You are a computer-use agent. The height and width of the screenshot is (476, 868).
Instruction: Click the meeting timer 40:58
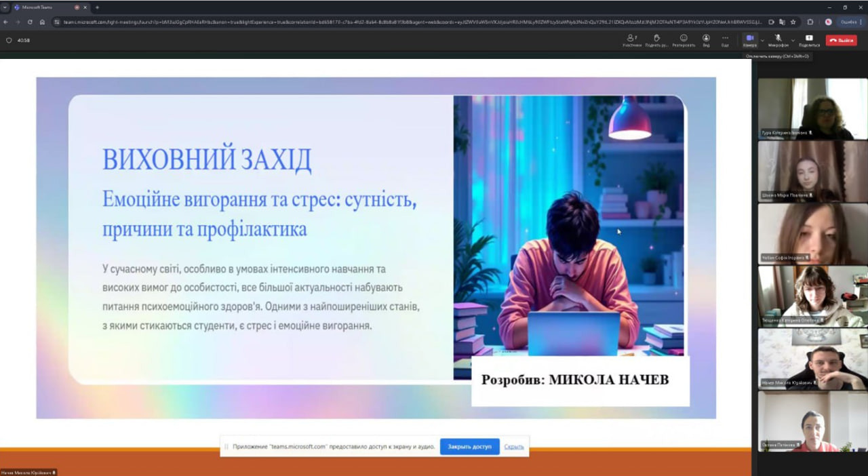coord(24,40)
